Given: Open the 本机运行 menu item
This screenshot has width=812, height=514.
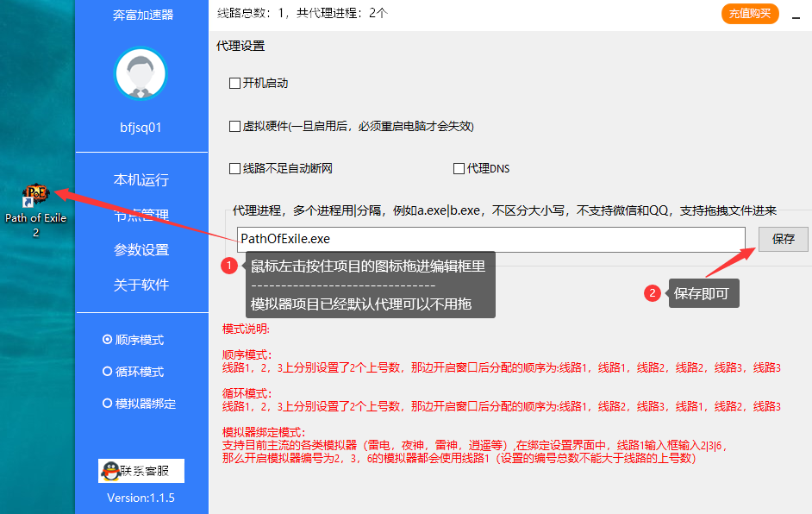Looking at the screenshot, I should pyautogui.click(x=141, y=180).
